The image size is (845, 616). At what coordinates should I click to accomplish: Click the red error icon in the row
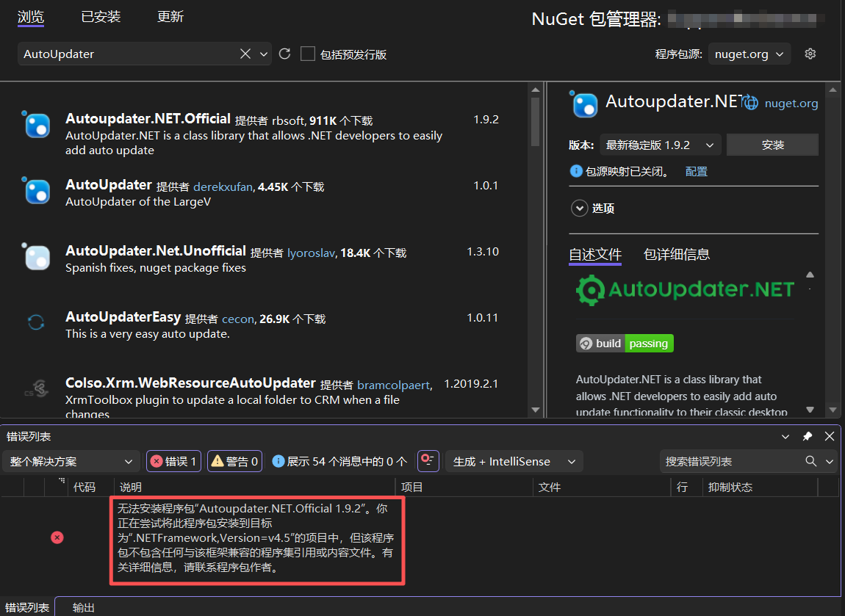click(57, 537)
